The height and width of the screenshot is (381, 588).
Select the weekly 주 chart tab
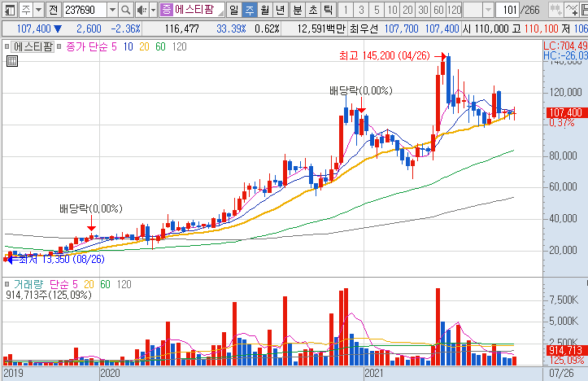tap(250, 10)
